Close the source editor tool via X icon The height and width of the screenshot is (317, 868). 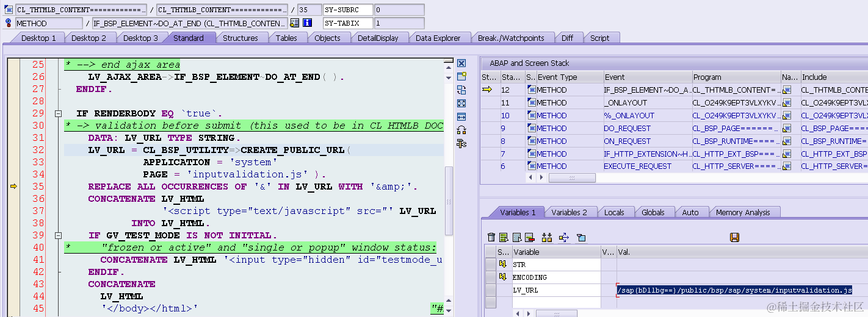pyautogui.click(x=461, y=63)
